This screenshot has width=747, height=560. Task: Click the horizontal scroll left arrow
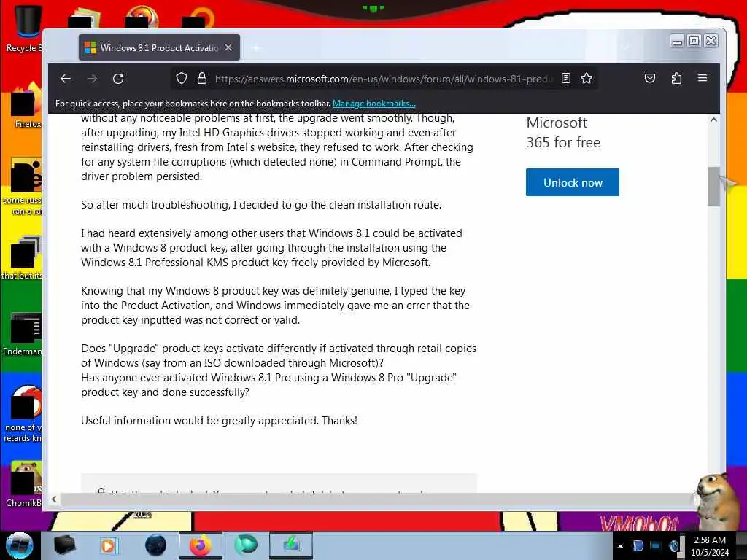click(x=54, y=499)
